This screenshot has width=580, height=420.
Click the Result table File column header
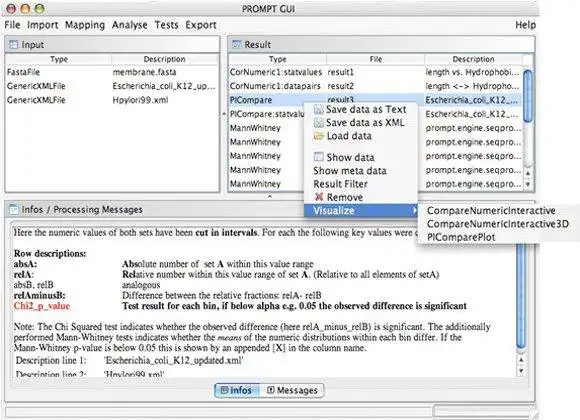375,59
